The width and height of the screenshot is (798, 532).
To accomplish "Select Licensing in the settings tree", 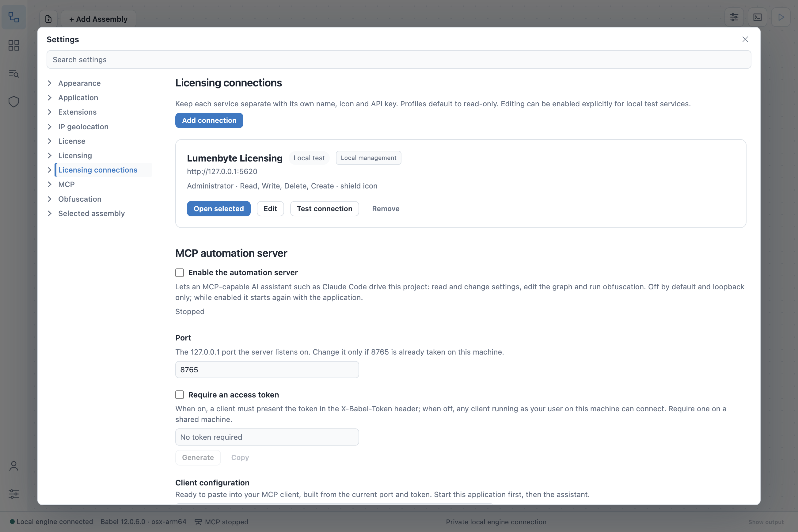I will click(x=75, y=155).
